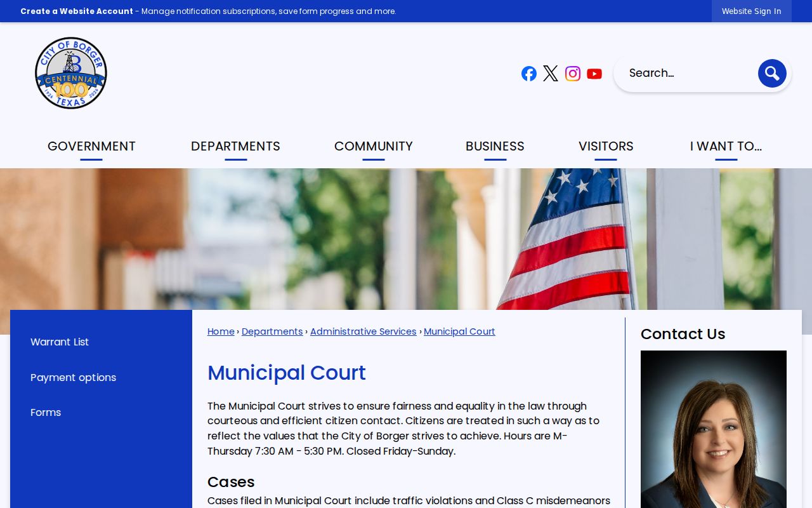
Task: Click the magnifying glass search button
Action: pos(772,74)
